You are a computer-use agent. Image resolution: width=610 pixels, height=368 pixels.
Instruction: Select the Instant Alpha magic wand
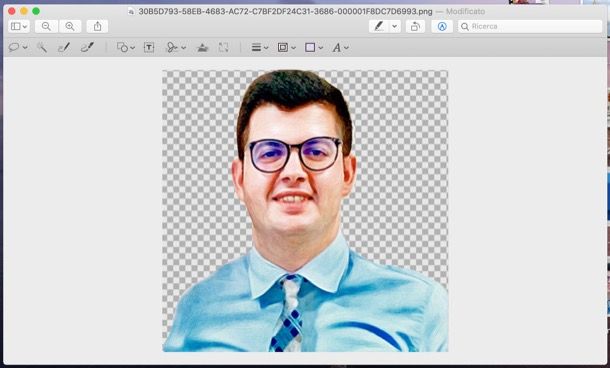click(x=42, y=47)
